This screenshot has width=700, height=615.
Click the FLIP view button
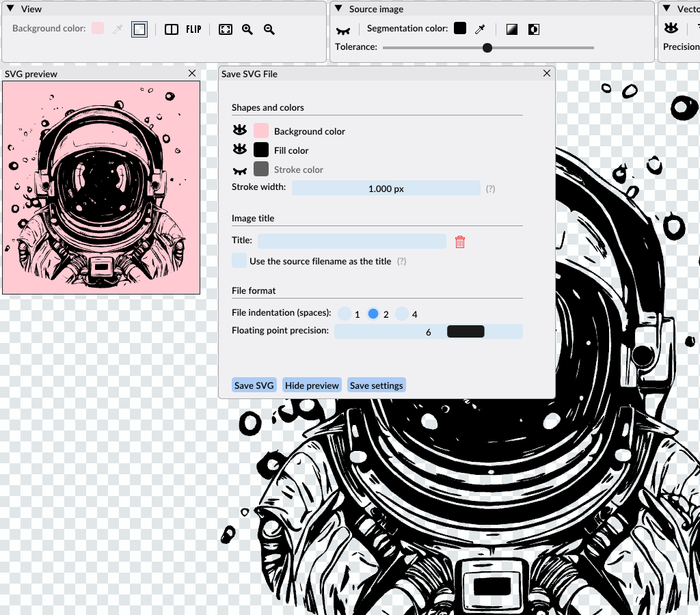click(x=193, y=29)
